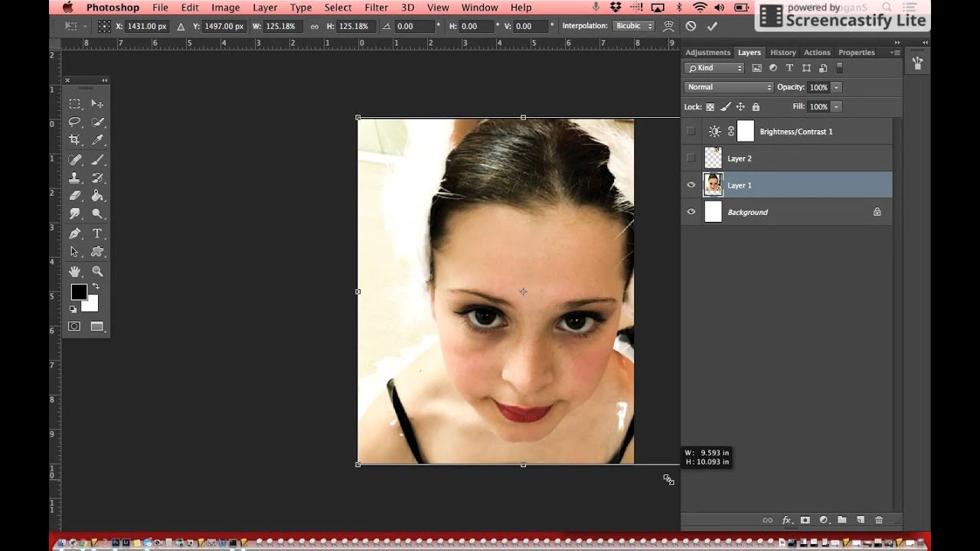This screenshot has width=980, height=551.
Task: Click the delete layer trash icon
Action: click(x=879, y=520)
